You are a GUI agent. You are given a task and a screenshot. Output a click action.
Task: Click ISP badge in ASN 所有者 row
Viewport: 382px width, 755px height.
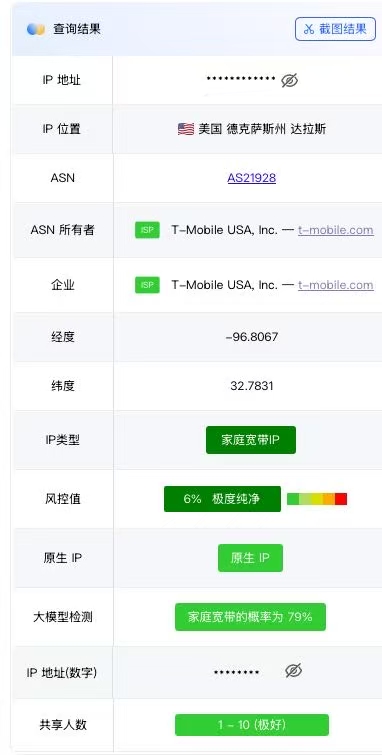[147, 230]
